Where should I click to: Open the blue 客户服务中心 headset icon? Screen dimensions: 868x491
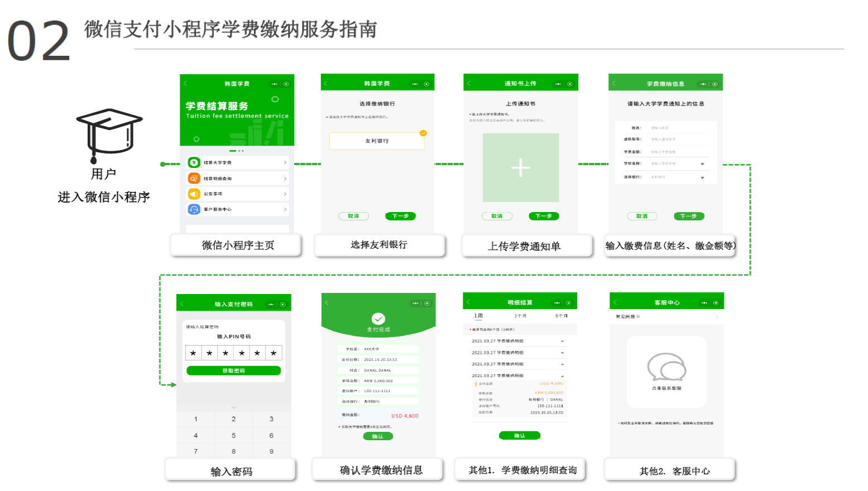194,209
